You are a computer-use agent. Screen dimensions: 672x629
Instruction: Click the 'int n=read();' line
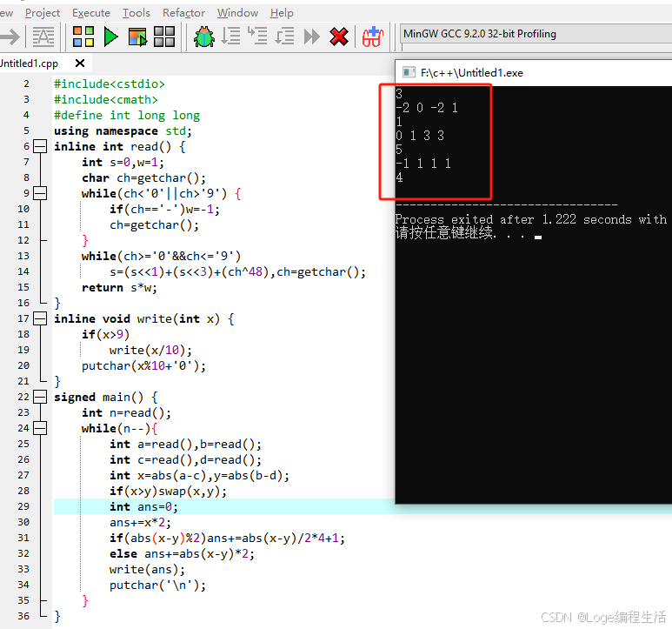(126, 413)
